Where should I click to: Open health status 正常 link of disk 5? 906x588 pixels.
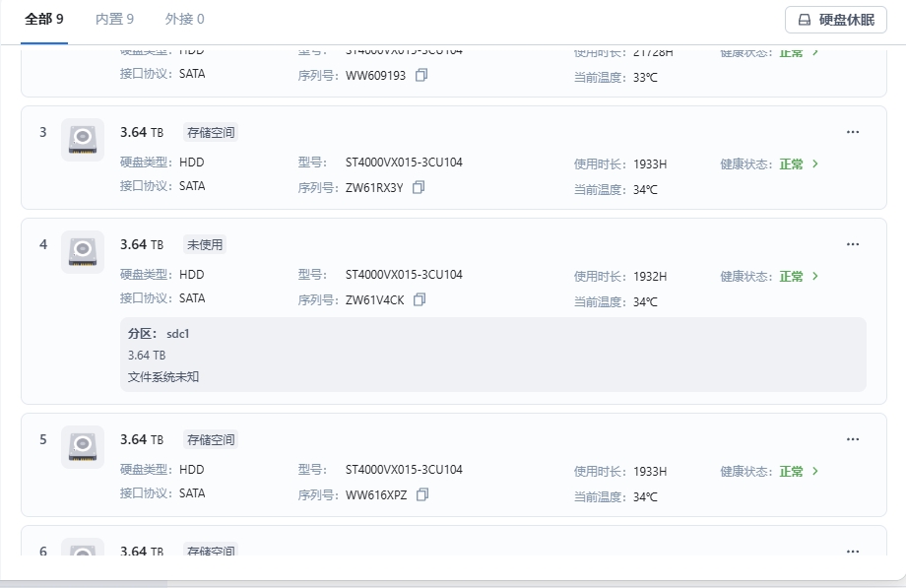tap(791, 472)
